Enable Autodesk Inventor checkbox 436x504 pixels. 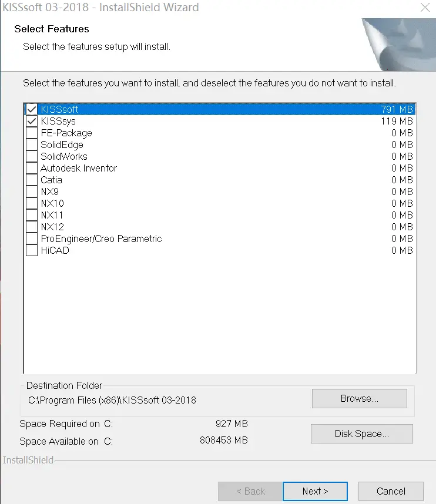point(32,168)
